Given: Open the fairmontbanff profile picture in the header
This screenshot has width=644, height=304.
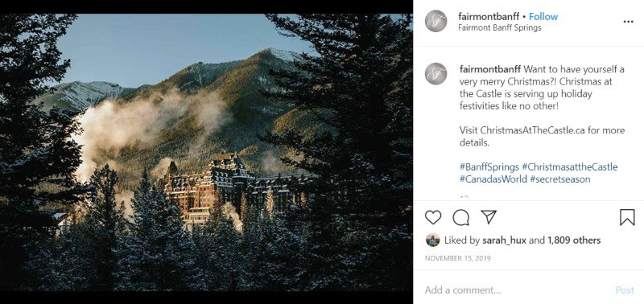Looking at the screenshot, I should [436, 21].
